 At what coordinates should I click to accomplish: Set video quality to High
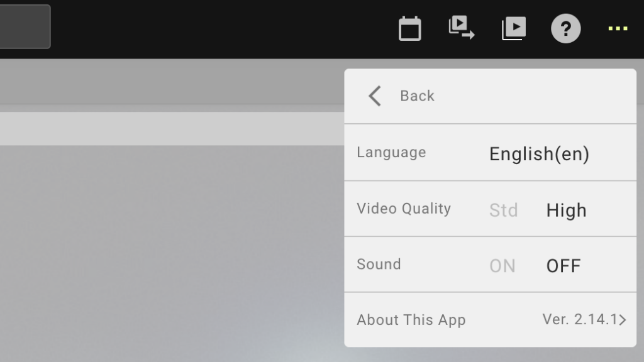[566, 210]
